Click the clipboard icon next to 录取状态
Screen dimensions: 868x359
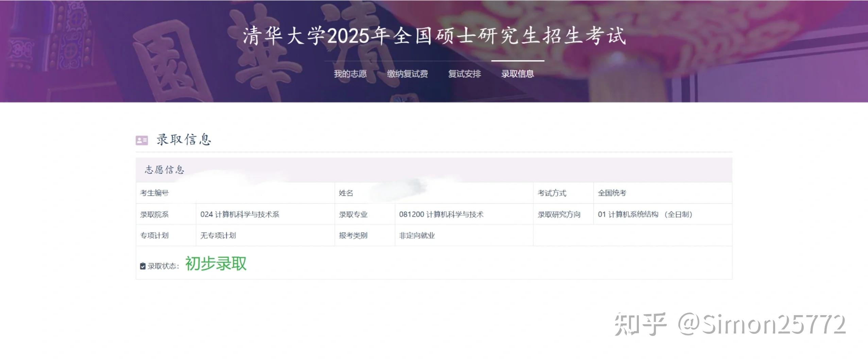point(143,266)
